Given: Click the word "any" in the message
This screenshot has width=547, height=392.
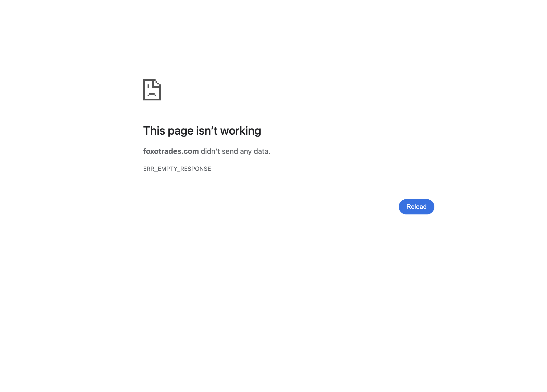Looking at the screenshot, I should pos(246,152).
